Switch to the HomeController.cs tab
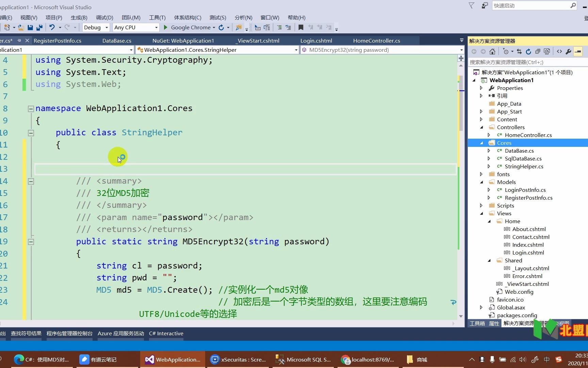588x368 pixels. pyautogui.click(x=376, y=41)
